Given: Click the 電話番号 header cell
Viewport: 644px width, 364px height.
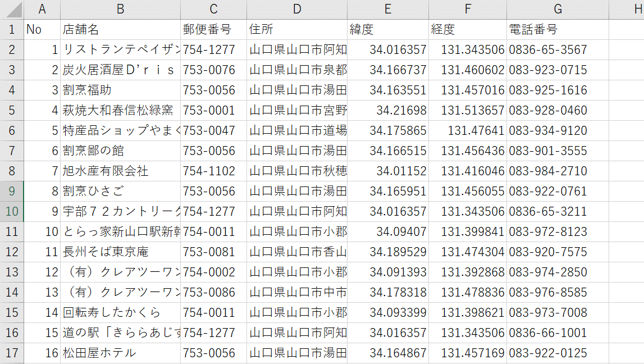Looking at the screenshot, I should click(558, 30).
